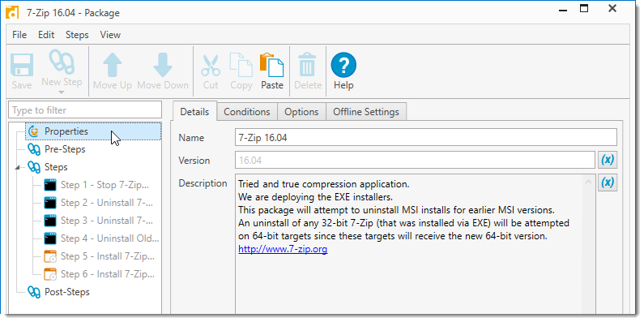Select Step 5 - Install 7-Zip item

click(x=108, y=256)
